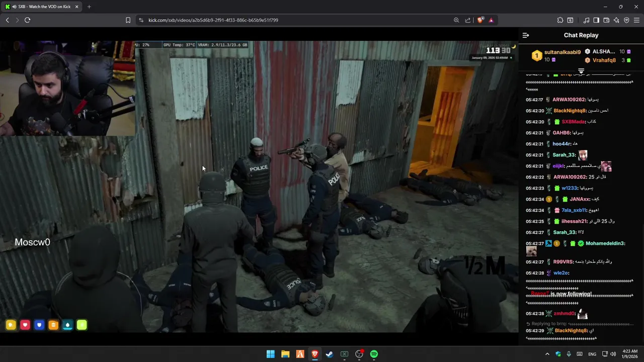Go forward in browser history
The image size is (644, 362).
pyautogui.click(x=17, y=20)
